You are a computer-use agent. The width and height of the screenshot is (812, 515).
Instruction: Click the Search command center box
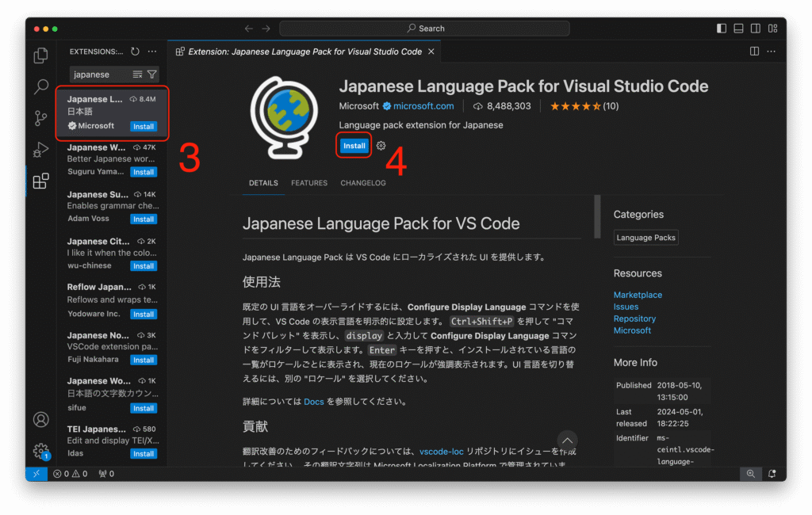point(425,29)
